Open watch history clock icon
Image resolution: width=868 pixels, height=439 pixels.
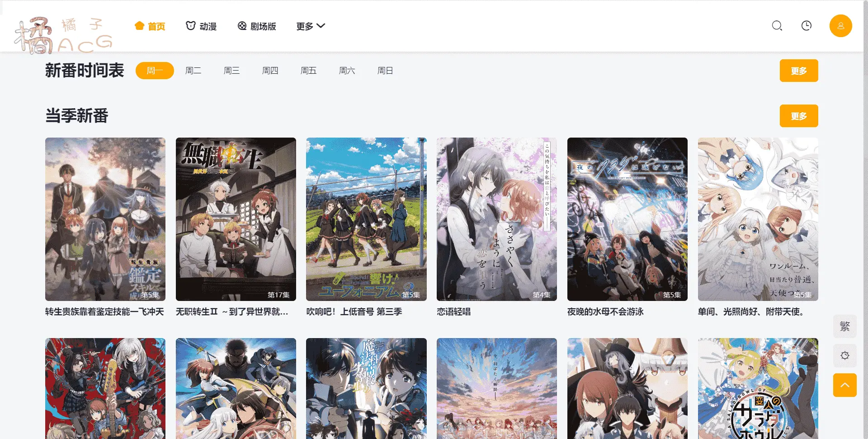807,26
